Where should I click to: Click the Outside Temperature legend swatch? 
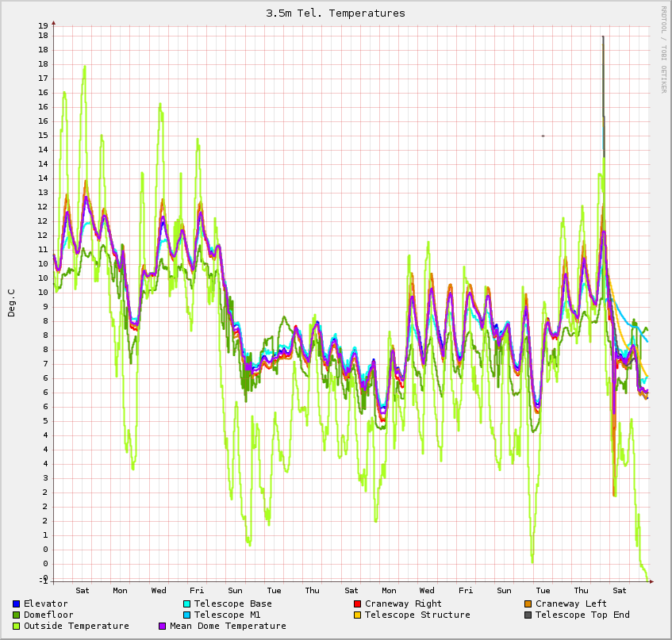[17, 627]
